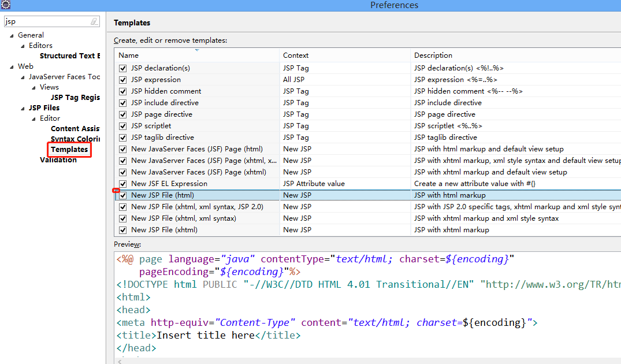The height and width of the screenshot is (364, 621).
Task: Collapse the Views tree node arrow
Action: [x=34, y=88]
